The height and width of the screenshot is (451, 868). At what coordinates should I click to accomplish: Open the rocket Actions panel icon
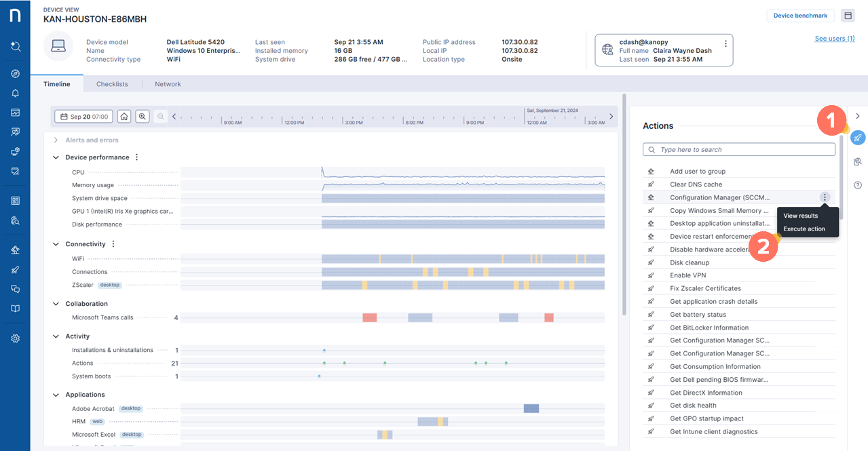858,138
